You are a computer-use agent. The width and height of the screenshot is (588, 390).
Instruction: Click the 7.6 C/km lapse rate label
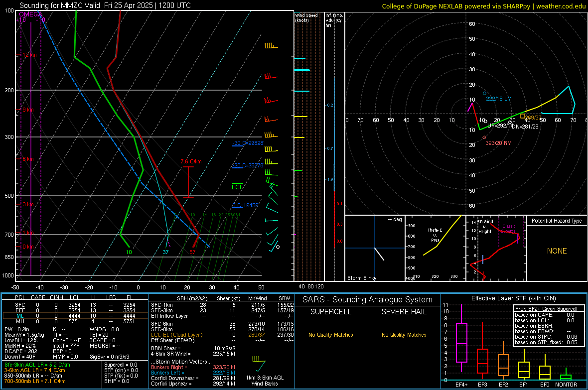[191, 161]
